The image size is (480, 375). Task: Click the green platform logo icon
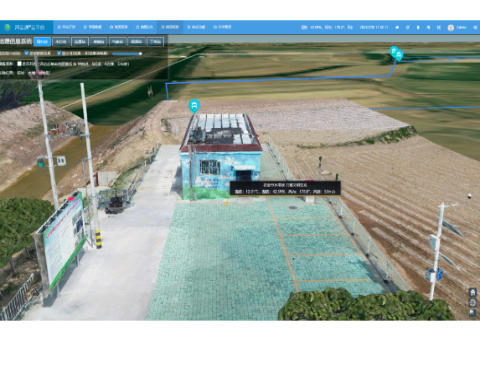tap(7, 27)
